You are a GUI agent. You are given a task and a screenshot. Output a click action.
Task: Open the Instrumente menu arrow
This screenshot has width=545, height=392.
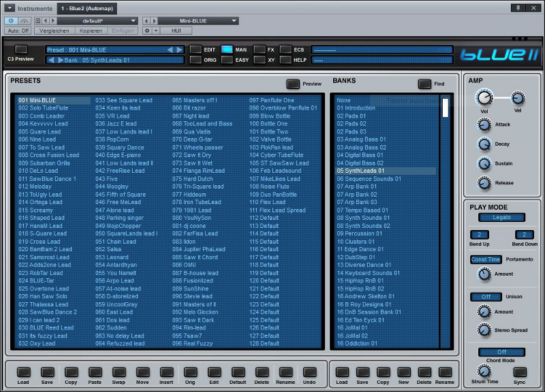click(x=9, y=8)
